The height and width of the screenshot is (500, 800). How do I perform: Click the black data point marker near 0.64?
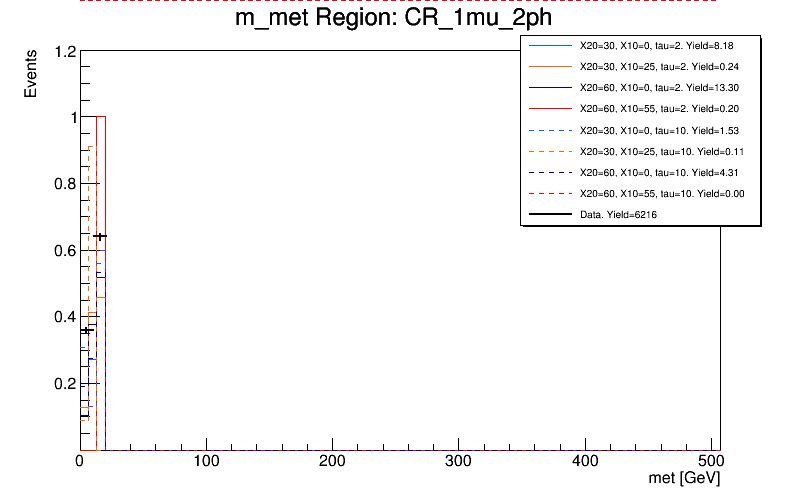tap(100, 237)
